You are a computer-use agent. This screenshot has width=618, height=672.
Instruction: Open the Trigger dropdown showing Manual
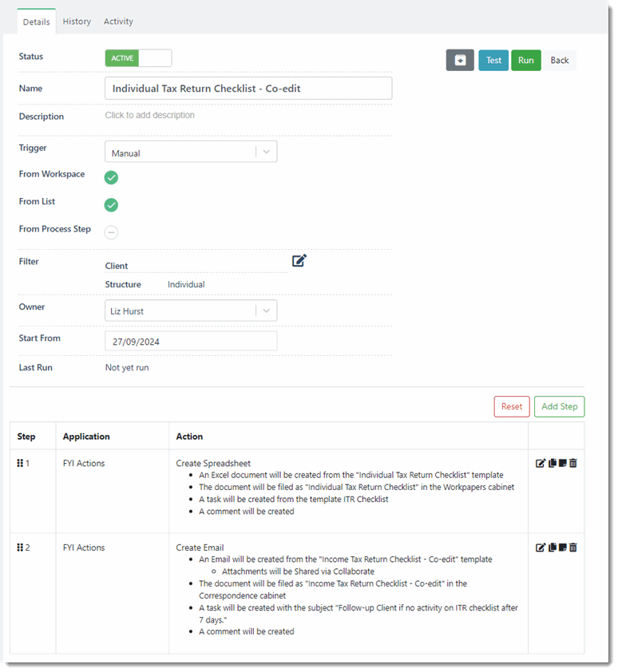(x=191, y=152)
